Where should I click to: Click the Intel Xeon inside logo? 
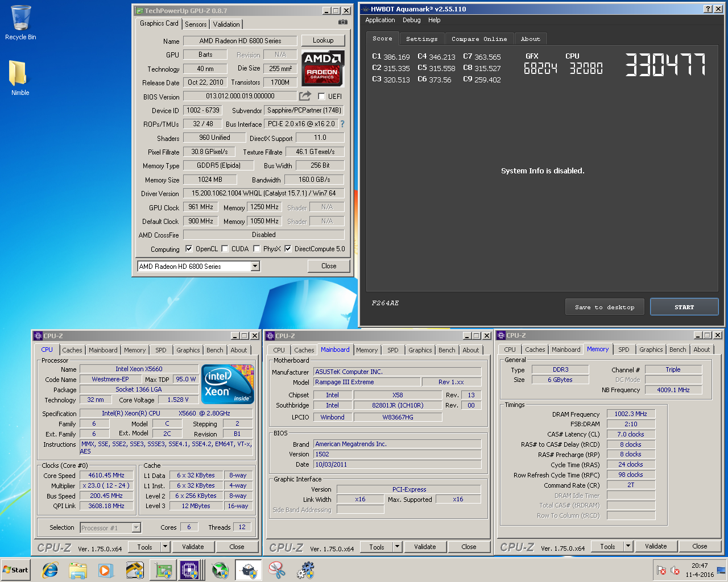coord(229,384)
